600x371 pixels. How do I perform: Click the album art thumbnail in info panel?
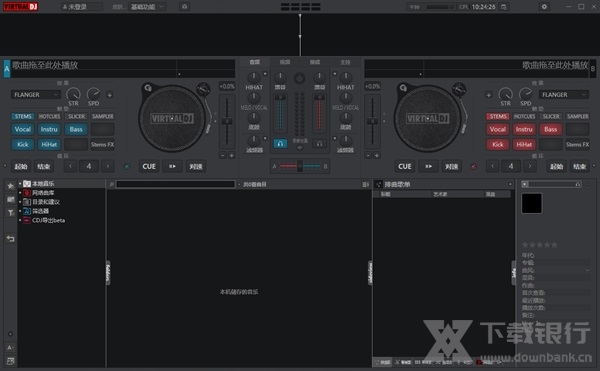point(532,203)
